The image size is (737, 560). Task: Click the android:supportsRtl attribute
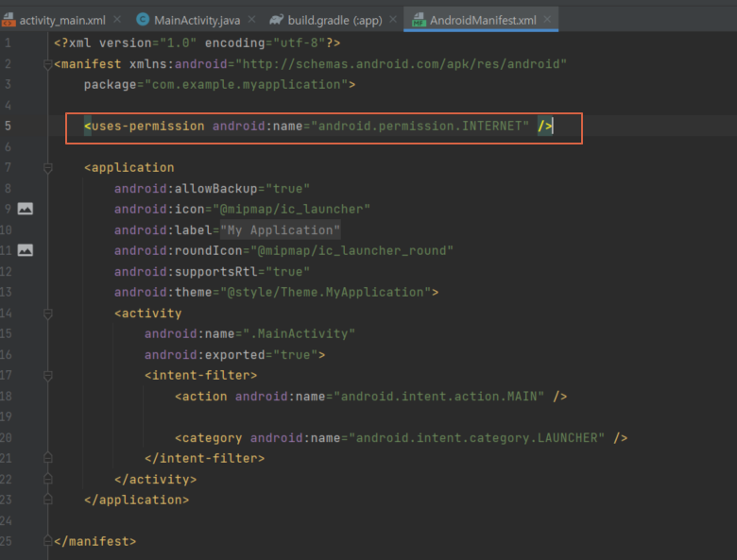click(x=186, y=272)
